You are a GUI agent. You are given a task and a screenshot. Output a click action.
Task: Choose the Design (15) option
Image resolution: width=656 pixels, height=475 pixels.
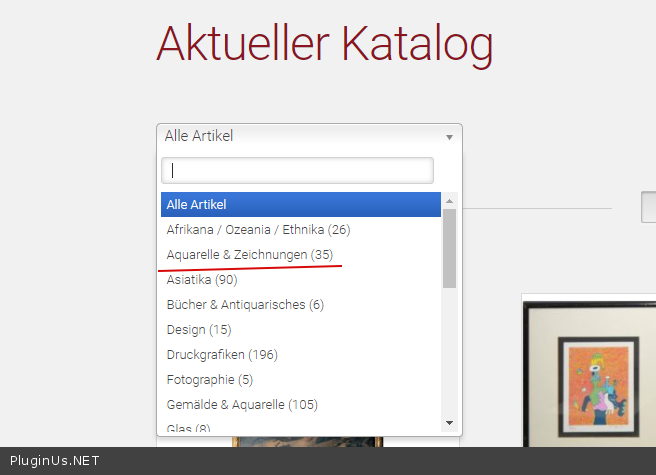pyautogui.click(x=301, y=330)
